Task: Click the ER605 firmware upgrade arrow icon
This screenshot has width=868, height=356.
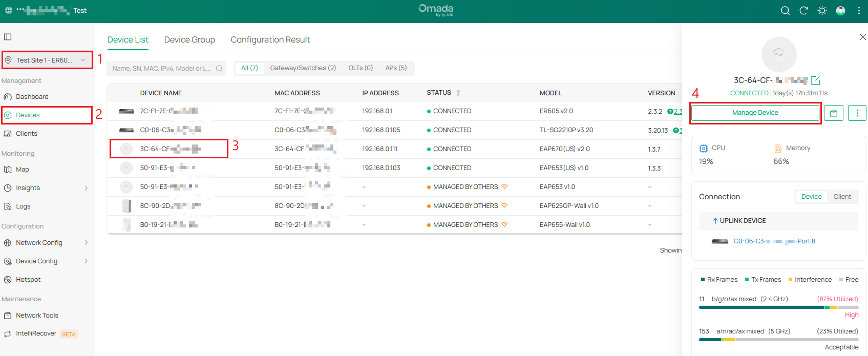Action: point(670,111)
